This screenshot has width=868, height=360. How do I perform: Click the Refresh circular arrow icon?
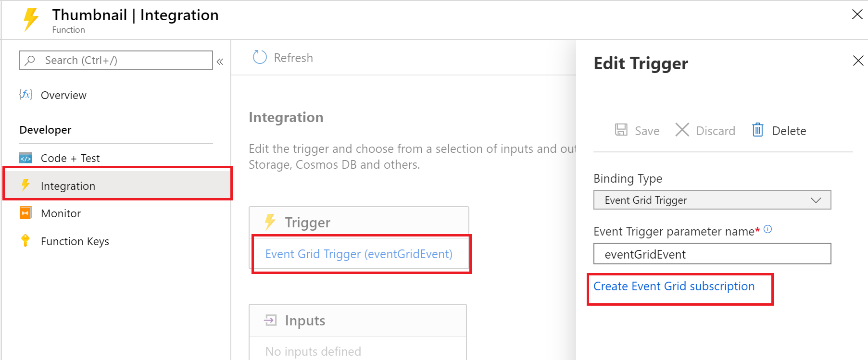pos(260,58)
